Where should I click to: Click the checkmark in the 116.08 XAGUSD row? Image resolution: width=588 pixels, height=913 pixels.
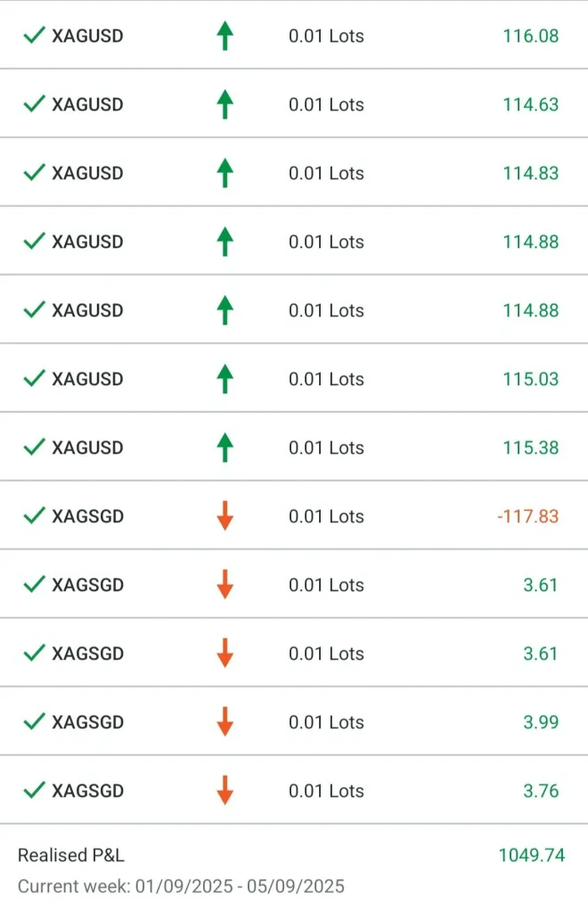(34, 37)
